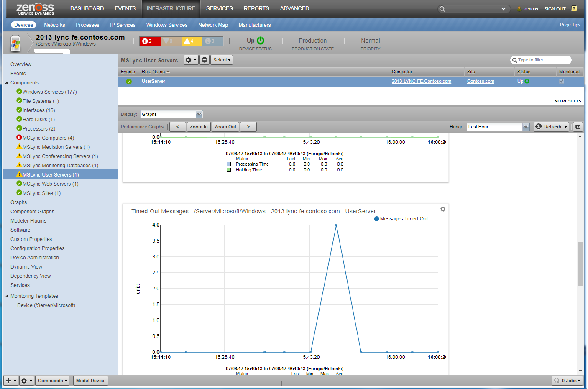Open the REPORTS menu
588x389 pixels.
pos(256,8)
